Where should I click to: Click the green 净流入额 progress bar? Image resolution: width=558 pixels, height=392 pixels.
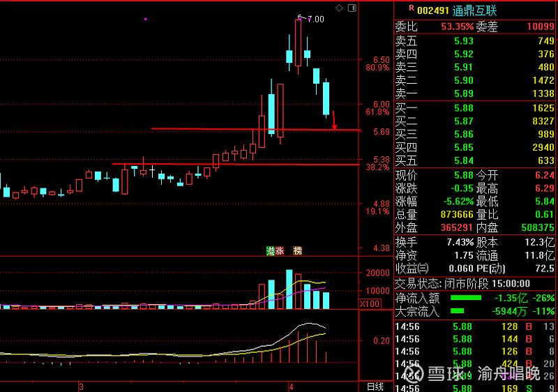point(466,298)
